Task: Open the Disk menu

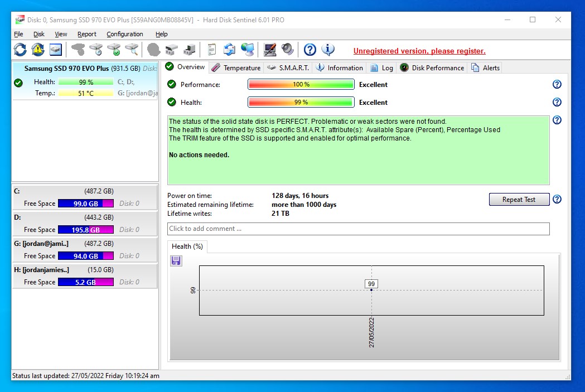Action: 39,34
